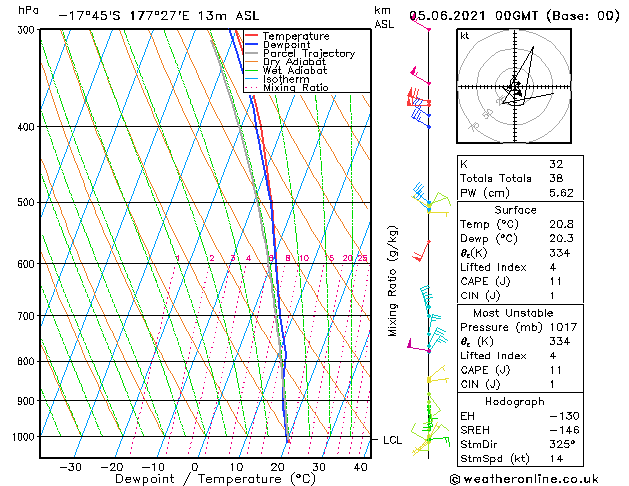Click the cyan wind barb near 700 hPa

431,318
